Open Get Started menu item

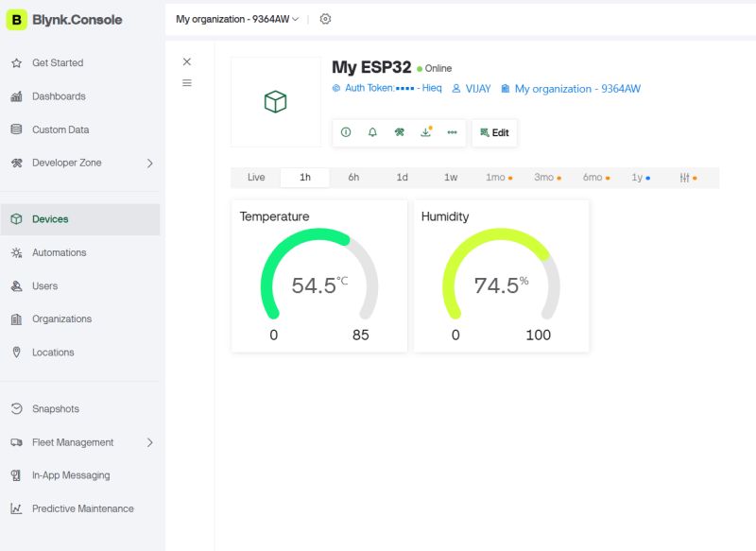click(x=80, y=63)
